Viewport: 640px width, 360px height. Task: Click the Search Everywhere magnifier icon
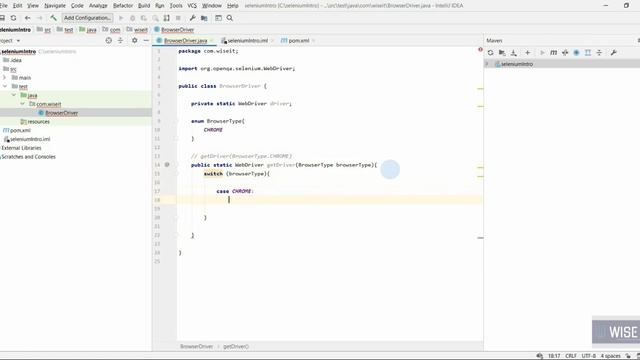click(230, 18)
